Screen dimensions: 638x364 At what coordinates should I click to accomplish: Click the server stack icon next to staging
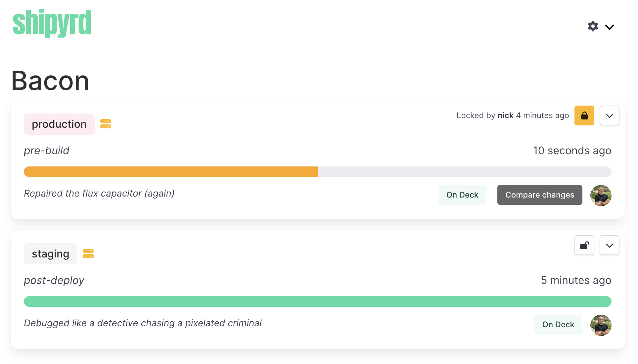(88, 253)
